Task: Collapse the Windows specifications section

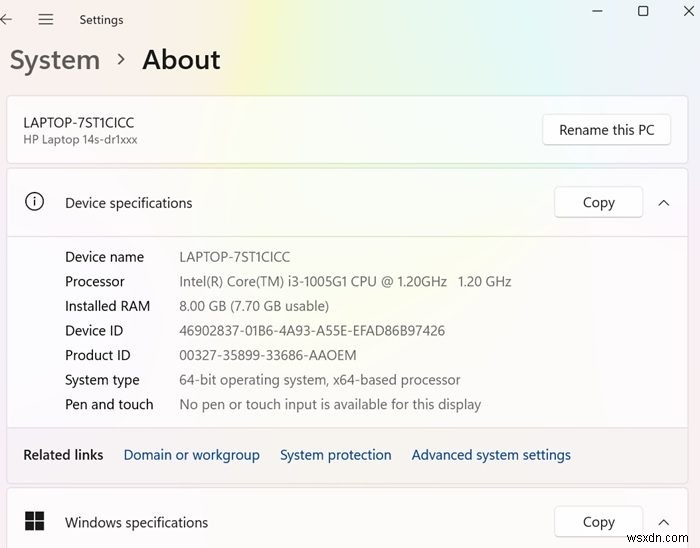Action: coord(664,522)
